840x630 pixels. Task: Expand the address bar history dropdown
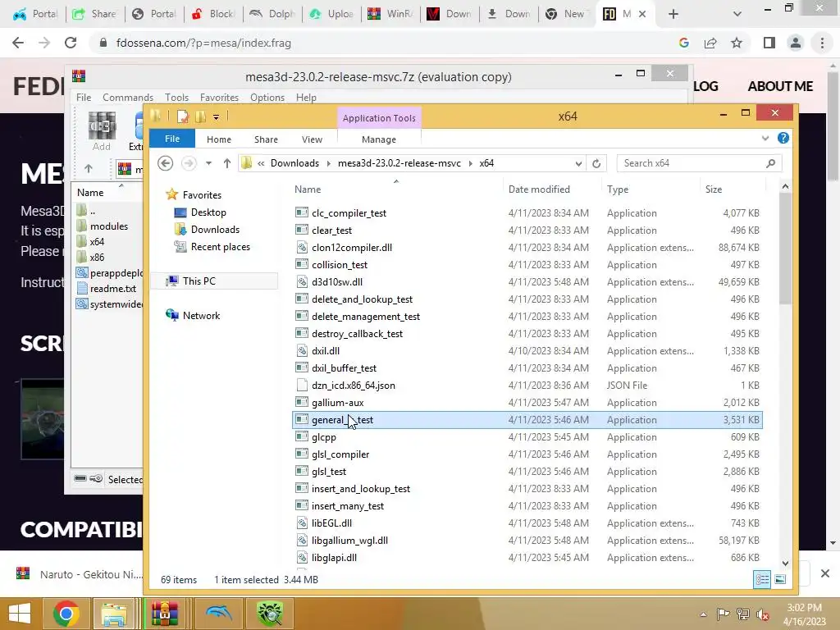click(x=578, y=163)
